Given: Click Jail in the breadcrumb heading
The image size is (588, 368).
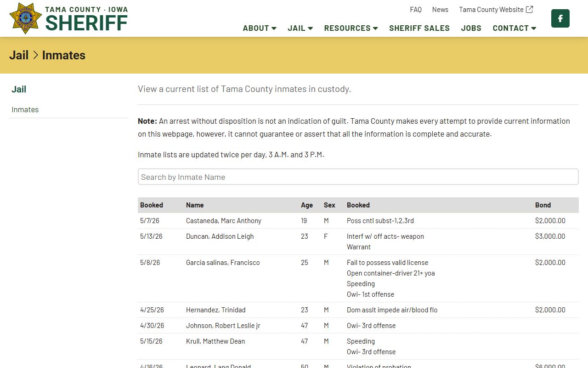Looking at the screenshot, I should click(x=19, y=55).
